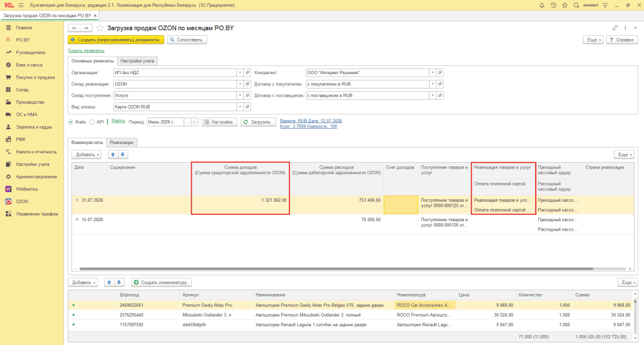Open Контрагент dropdown list
Screen dimensions: 644x345
(433, 73)
